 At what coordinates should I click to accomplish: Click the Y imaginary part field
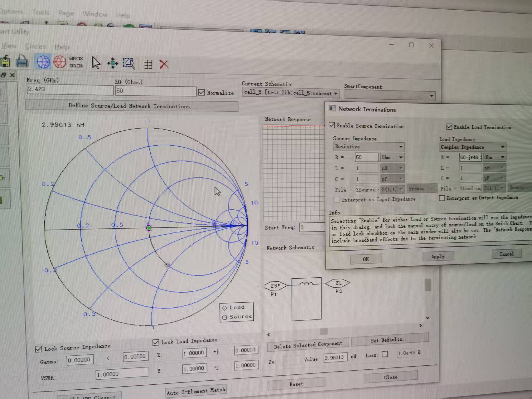pos(246,365)
